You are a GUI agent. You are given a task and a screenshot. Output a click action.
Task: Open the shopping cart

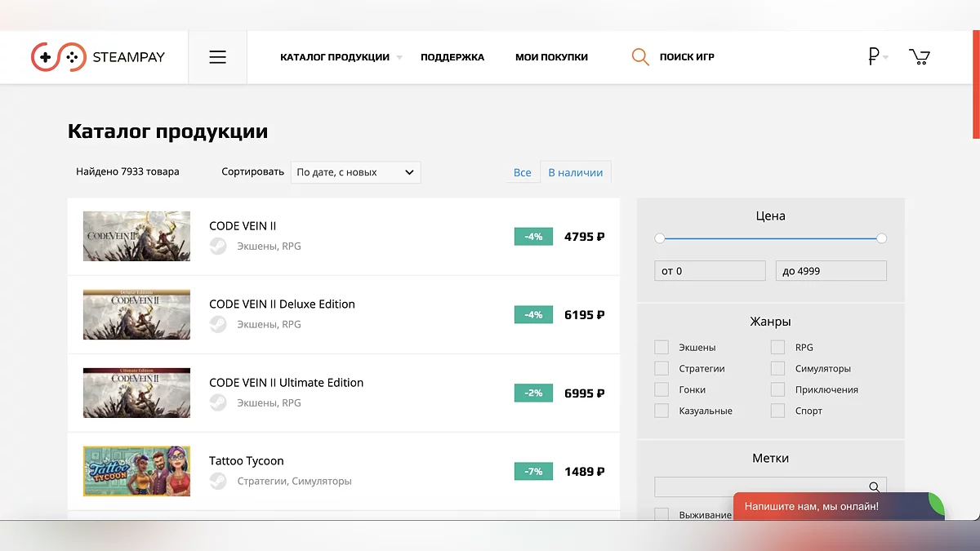pyautogui.click(x=920, y=57)
